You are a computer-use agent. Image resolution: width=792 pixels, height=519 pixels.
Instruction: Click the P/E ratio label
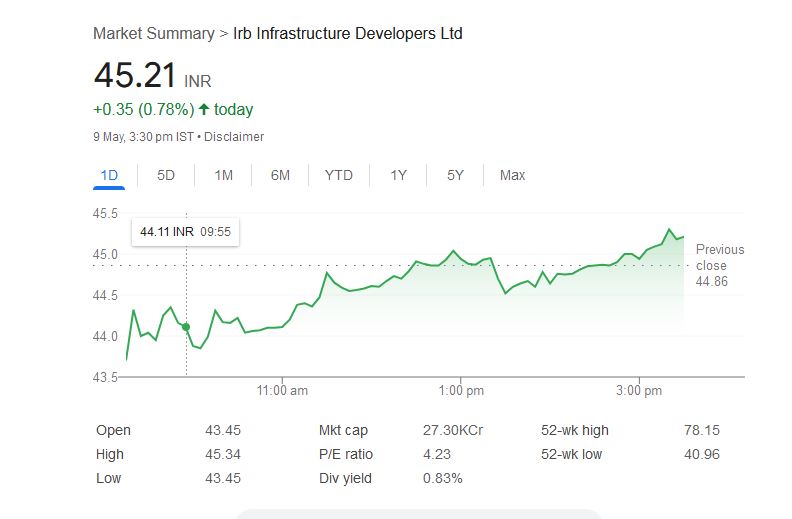346,454
